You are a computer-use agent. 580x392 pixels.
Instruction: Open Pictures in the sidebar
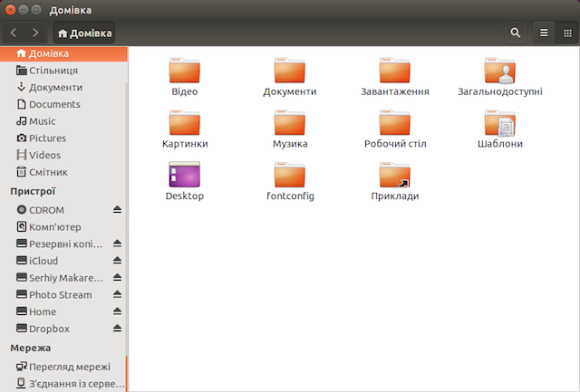[63, 139]
